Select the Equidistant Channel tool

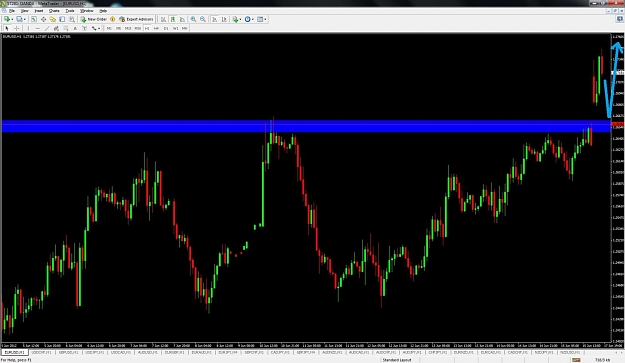click(56, 28)
